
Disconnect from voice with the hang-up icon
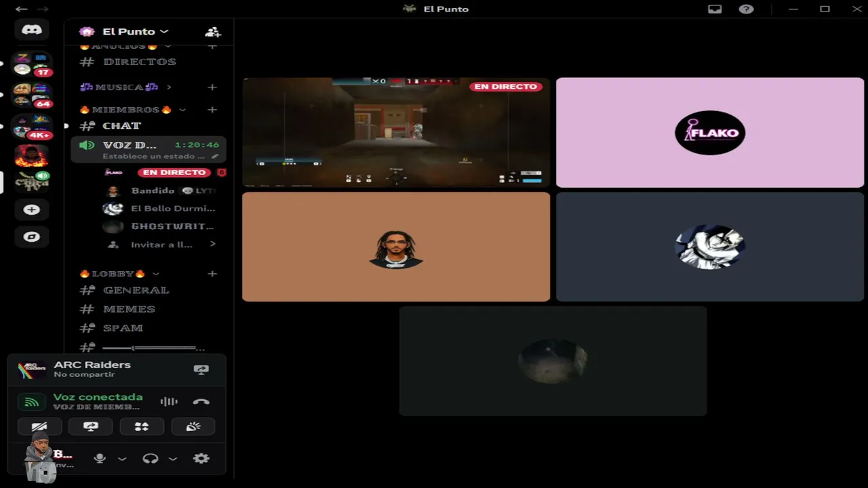[201, 401]
